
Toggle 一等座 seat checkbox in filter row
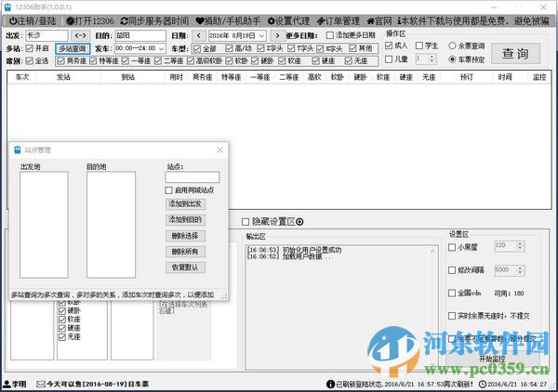click(126, 60)
